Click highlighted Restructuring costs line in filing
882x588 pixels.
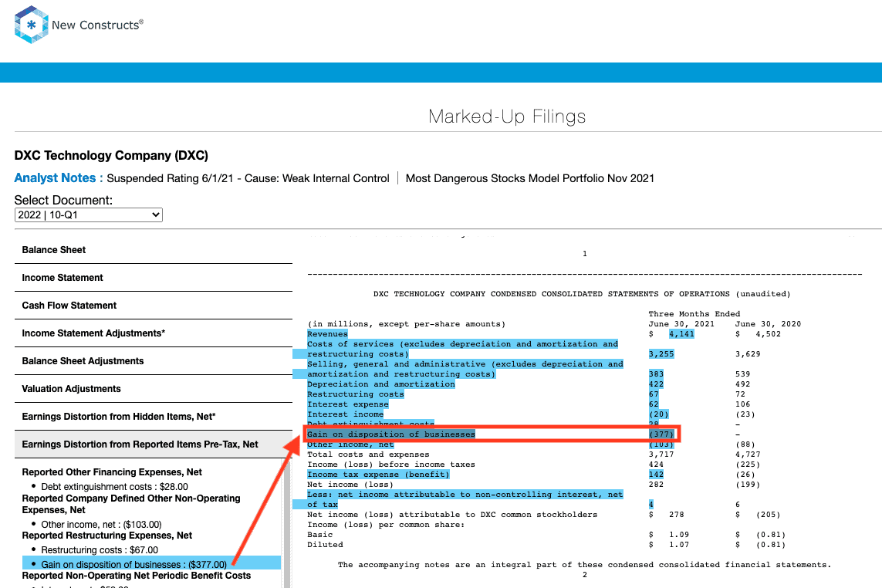[356, 394]
